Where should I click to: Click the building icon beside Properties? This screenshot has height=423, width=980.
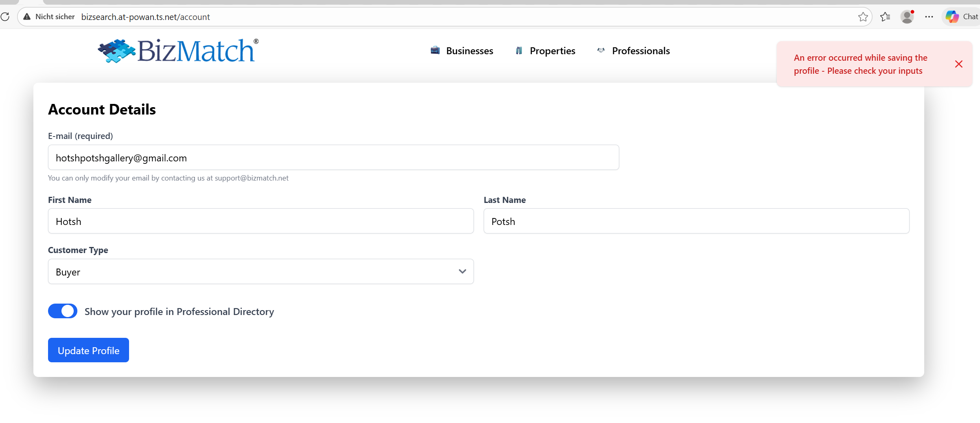[519, 51]
